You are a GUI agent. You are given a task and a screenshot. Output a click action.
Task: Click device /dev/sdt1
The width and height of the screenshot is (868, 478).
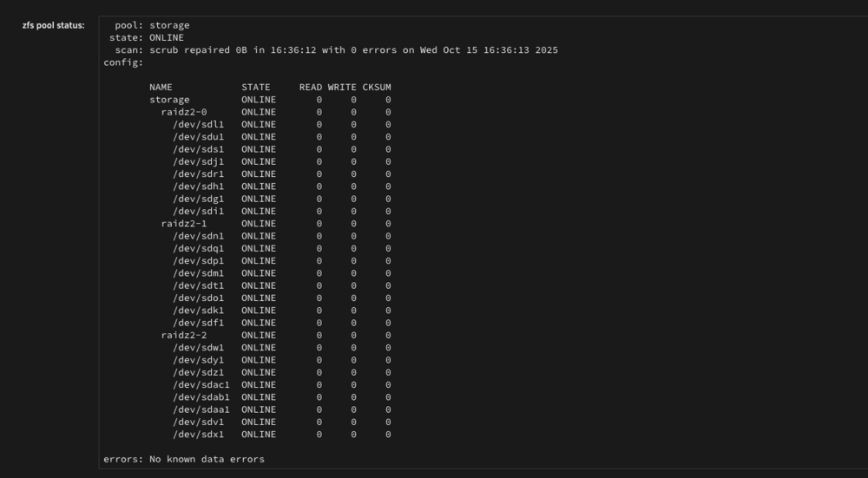[x=198, y=285]
